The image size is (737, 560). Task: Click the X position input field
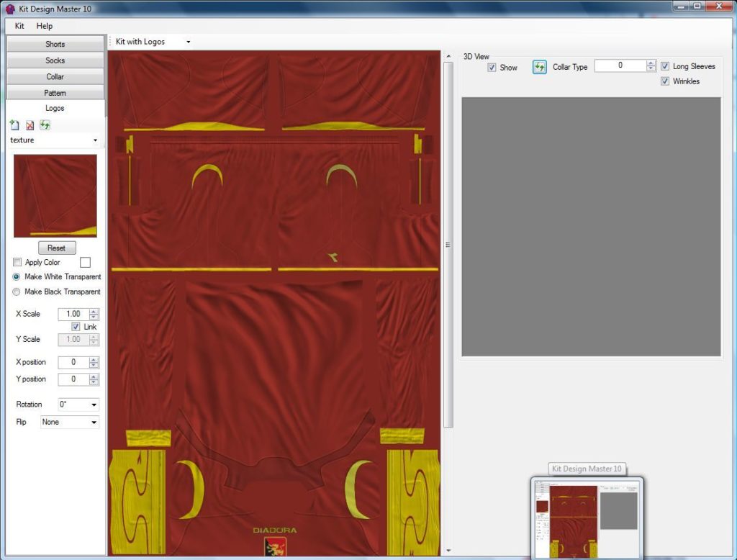74,362
